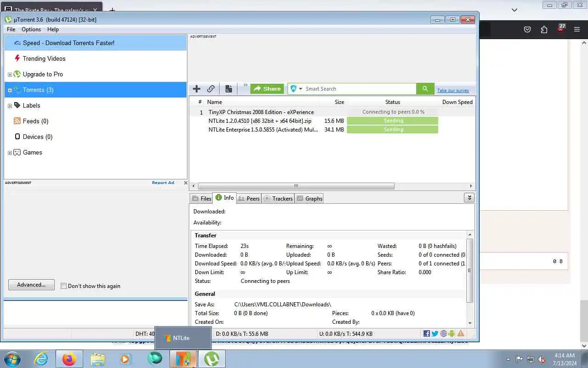The height and width of the screenshot is (368, 588).
Task: Click the Games controller icon
Action: click(x=17, y=152)
